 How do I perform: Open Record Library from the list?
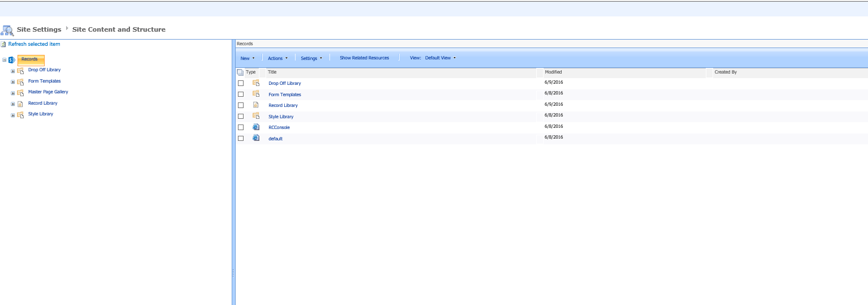283,105
